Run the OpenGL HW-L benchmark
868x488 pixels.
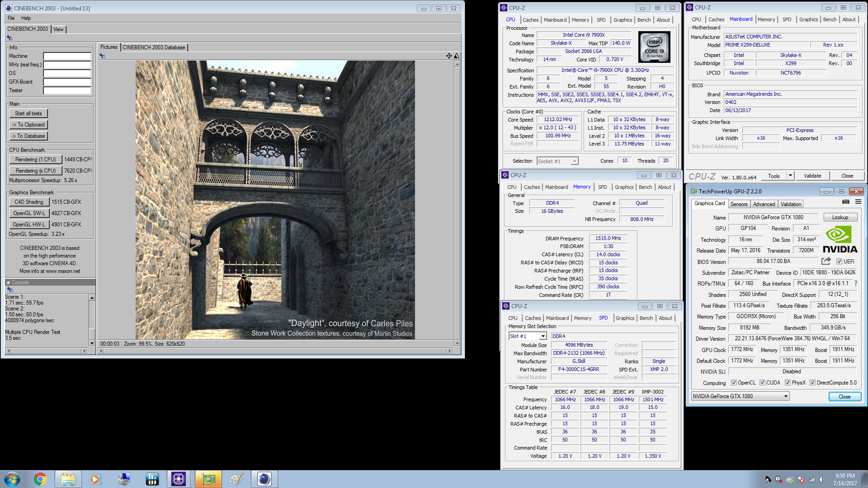click(29, 225)
